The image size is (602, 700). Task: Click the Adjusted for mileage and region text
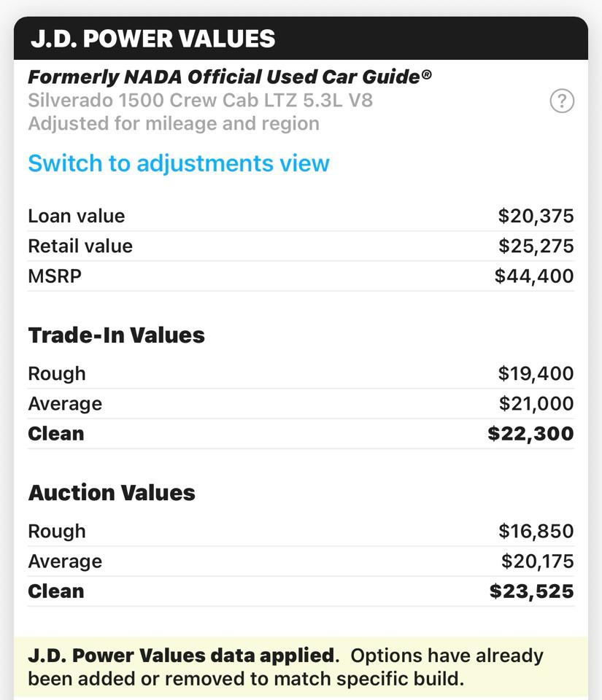tap(174, 123)
